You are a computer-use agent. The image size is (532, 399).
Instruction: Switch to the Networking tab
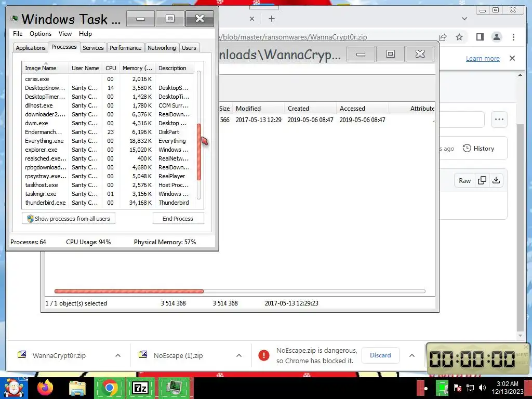(162, 48)
